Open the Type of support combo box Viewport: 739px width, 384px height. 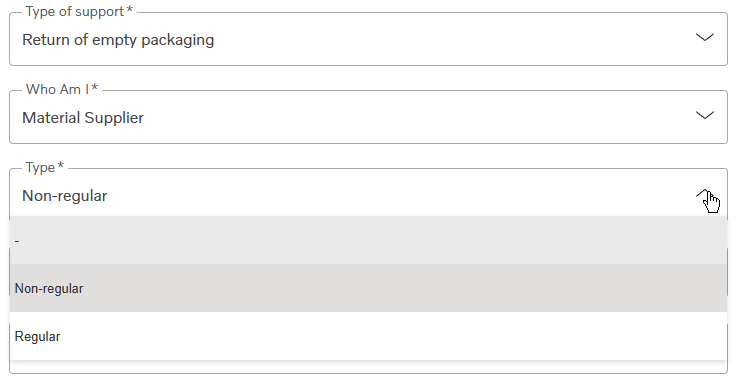tap(369, 39)
